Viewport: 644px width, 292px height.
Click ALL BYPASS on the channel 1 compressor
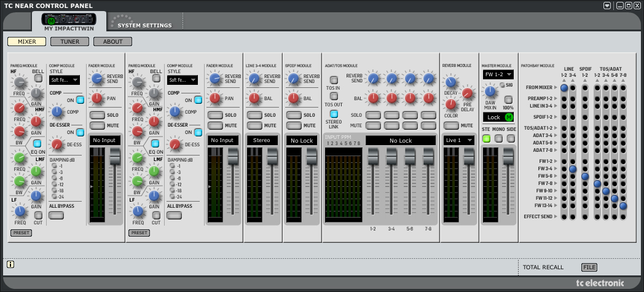point(57,215)
